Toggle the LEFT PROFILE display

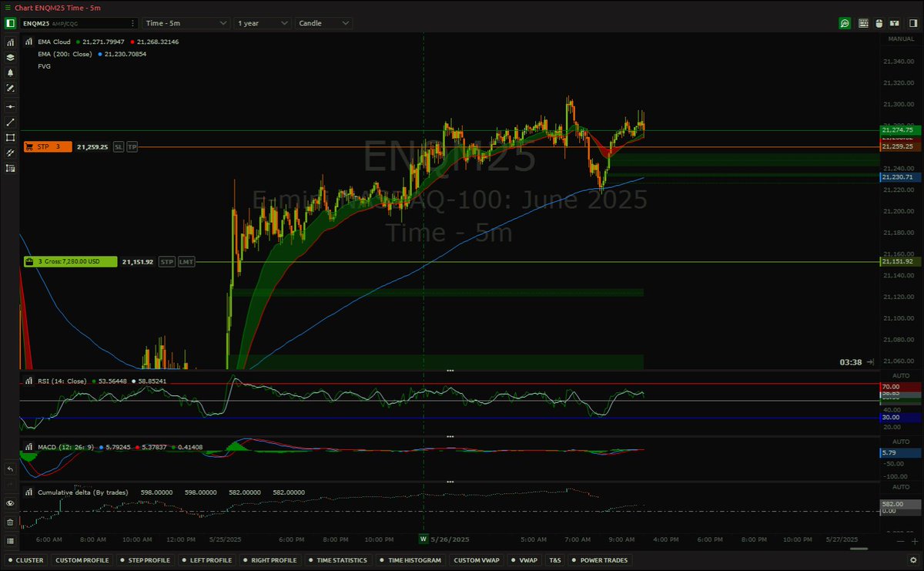[207, 560]
